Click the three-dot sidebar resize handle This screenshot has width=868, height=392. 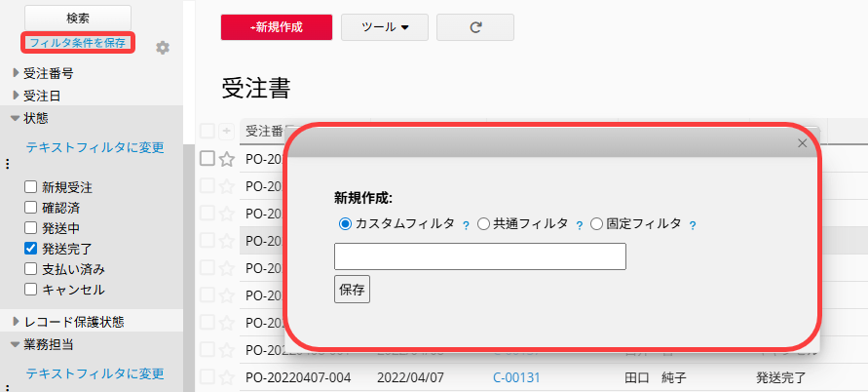[x=7, y=164]
